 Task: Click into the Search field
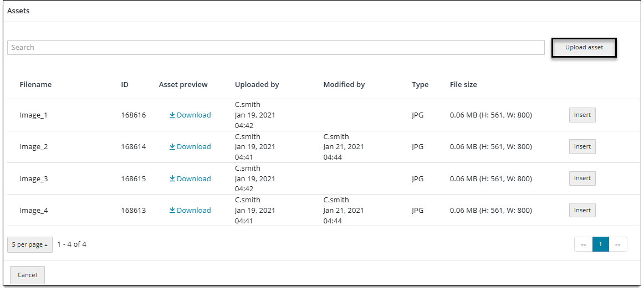point(276,48)
